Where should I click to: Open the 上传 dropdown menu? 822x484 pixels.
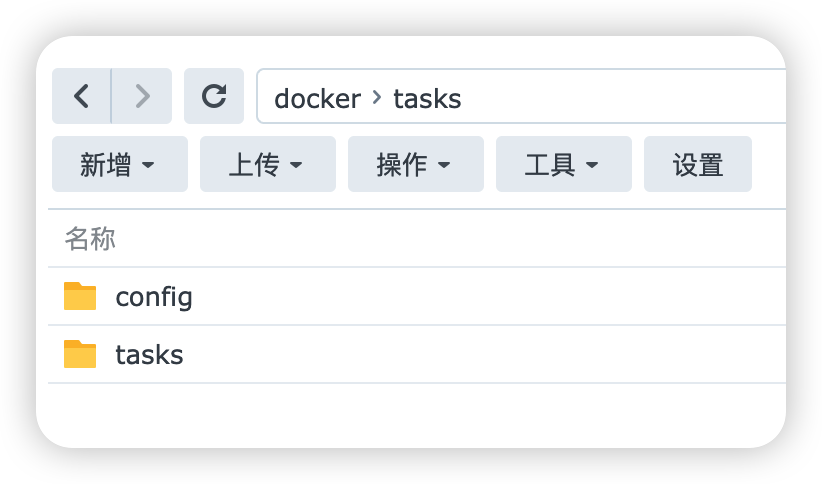(x=267, y=164)
